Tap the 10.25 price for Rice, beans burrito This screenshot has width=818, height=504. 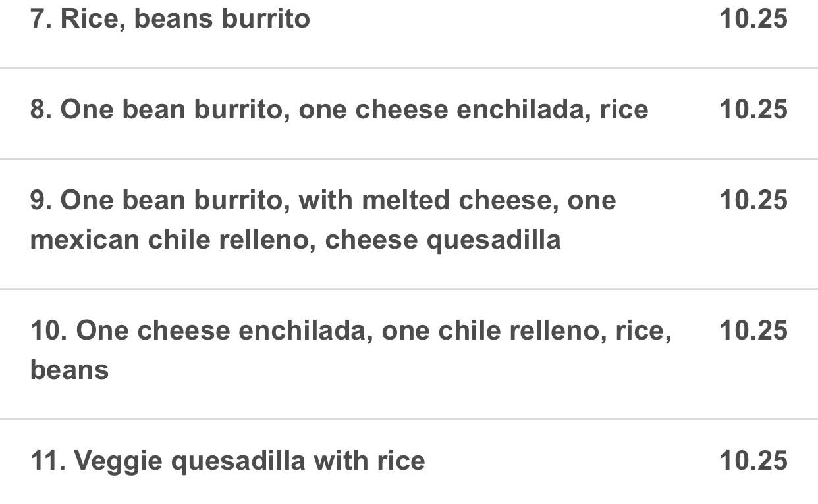(x=753, y=18)
